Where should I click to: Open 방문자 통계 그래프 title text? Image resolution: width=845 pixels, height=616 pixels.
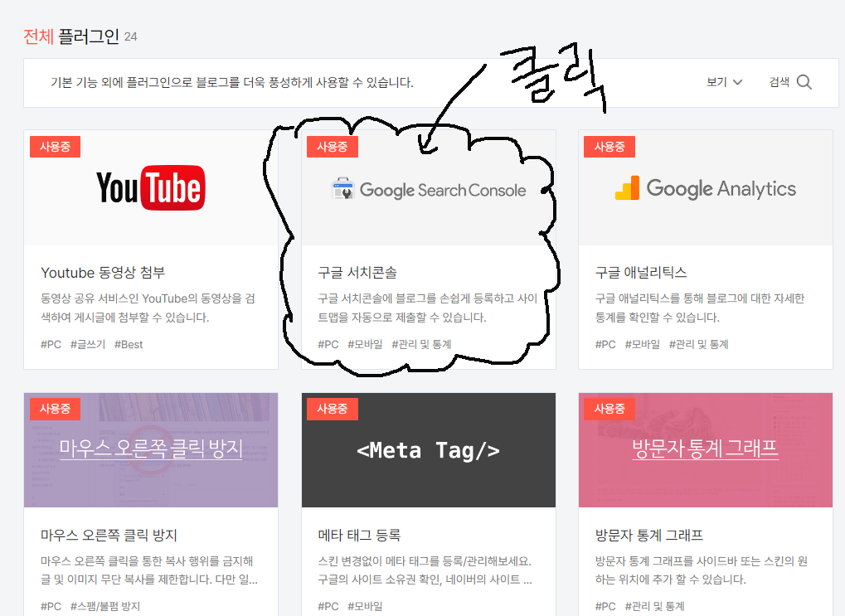pyautogui.click(x=648, y=535)
